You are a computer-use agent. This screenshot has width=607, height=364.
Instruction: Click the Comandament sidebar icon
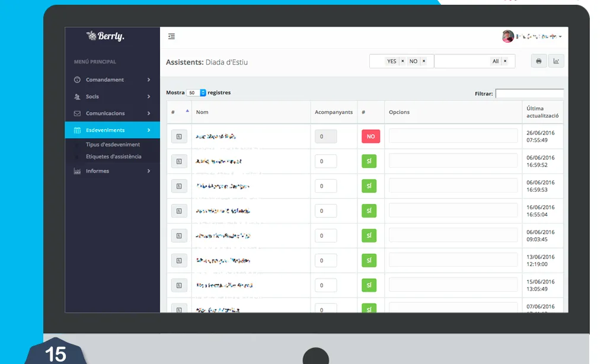point(77,80)
